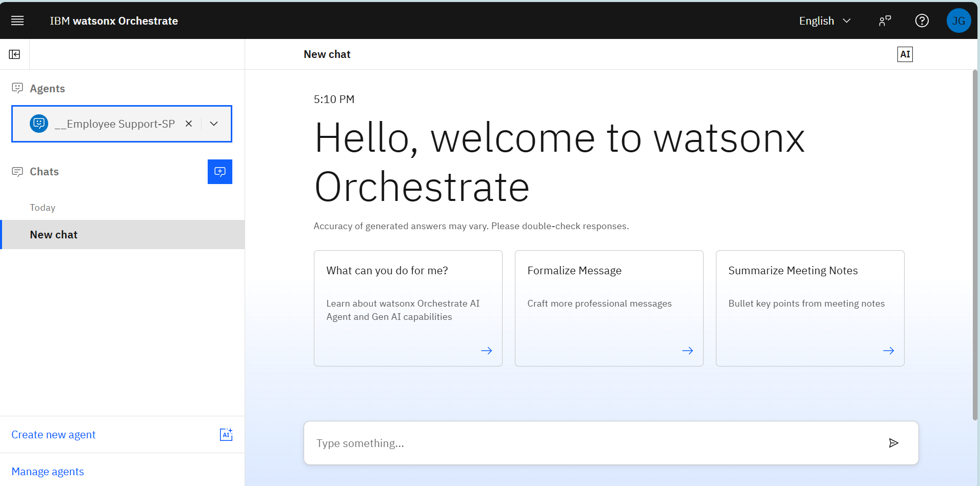Click the Type something input field

point(590,443)
